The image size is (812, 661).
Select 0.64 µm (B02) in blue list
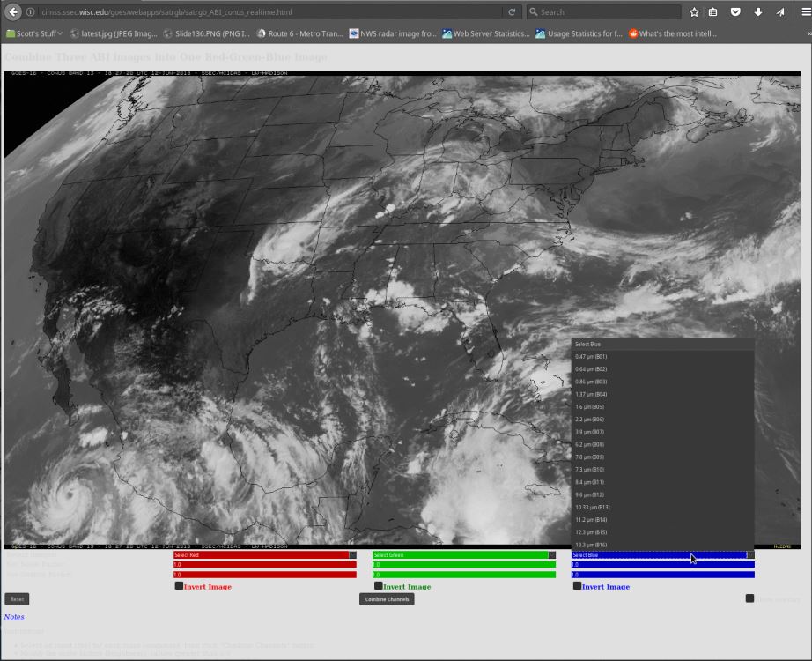coord(591,369)
